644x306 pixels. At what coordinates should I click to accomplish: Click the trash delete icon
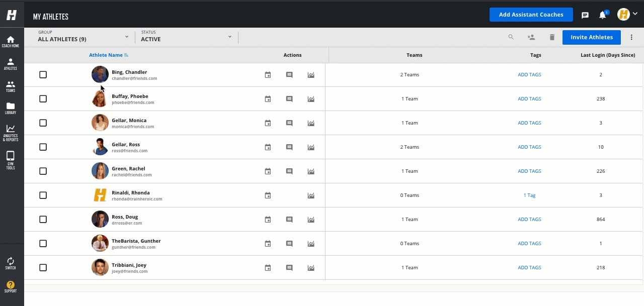pyautogui.click(x=552, y=37)
